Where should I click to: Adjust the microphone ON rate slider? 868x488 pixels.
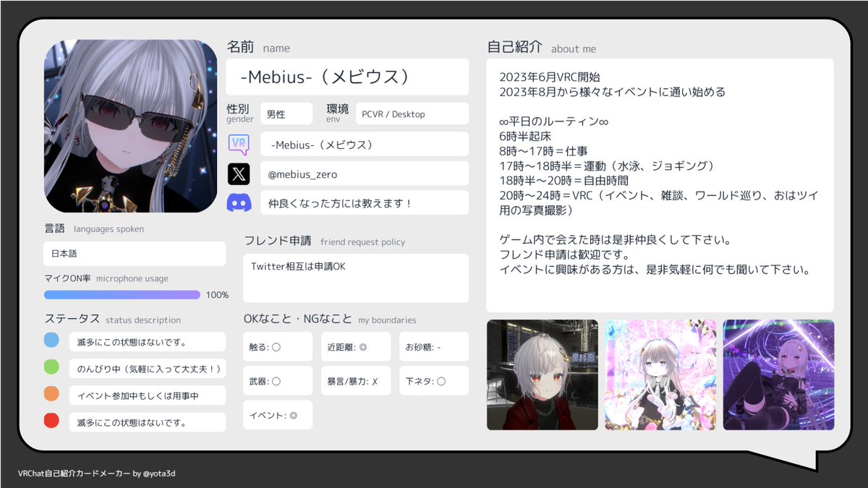[x=122, y=294]
